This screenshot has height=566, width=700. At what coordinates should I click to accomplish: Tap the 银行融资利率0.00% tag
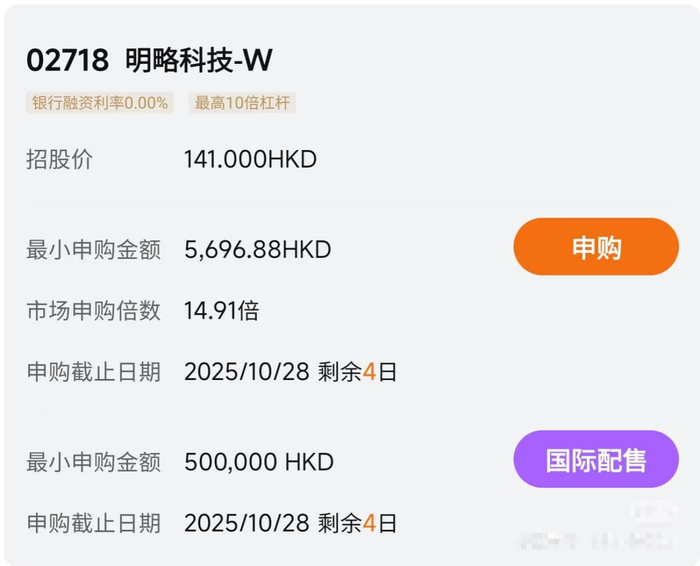pyautogui.click(x=100, y=102)
